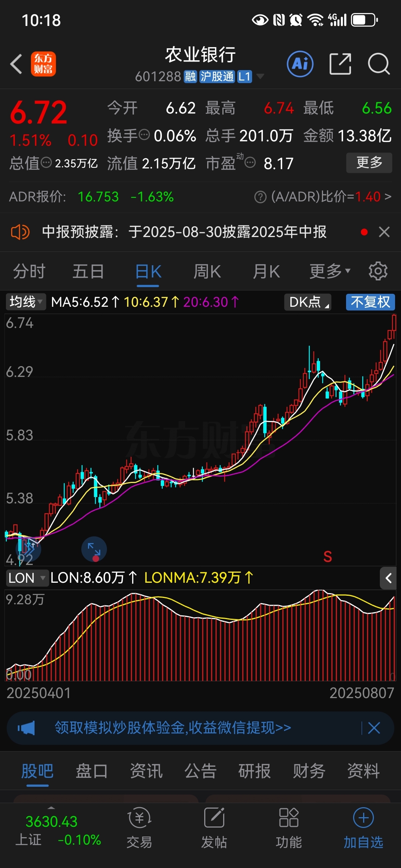Tap the 中报预披露 announcement text
Image resolution: width=401 pixels, height=868 pixels.
click(x=184, y=232)
